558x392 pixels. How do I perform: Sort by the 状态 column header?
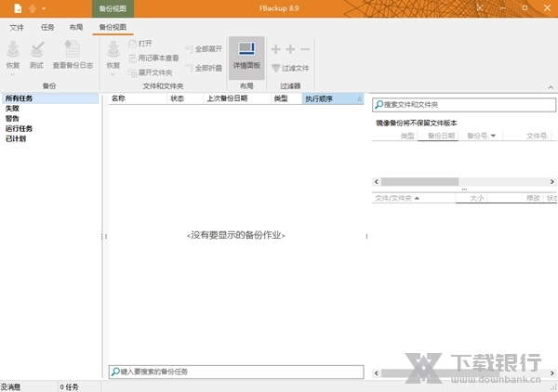[x=185, y=98]
